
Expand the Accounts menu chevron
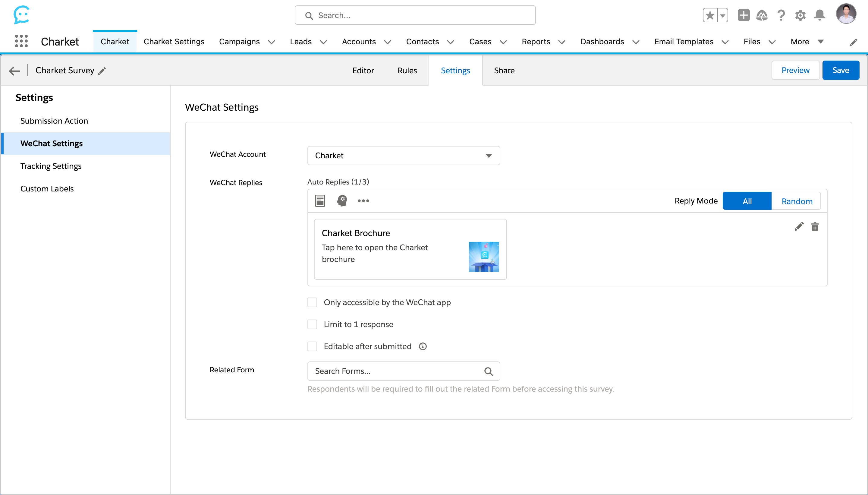pyautogui.click(x=388, y=42)
